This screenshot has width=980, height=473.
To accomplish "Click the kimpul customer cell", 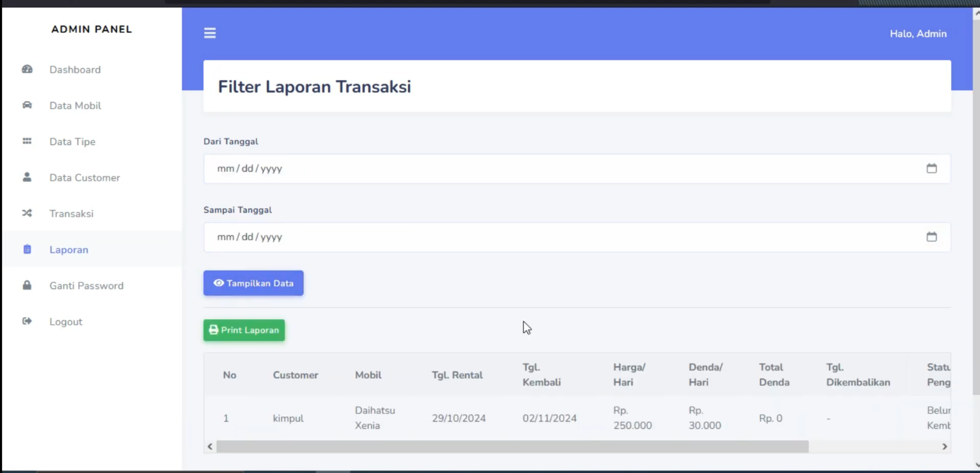I will point(288,418).
